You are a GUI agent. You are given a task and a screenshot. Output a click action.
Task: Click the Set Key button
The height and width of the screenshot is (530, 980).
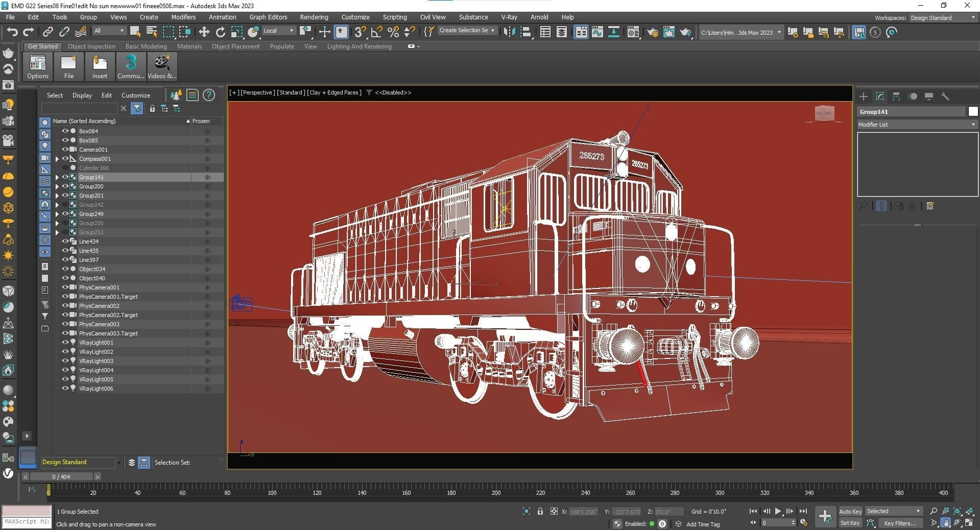tap(850, 523)
